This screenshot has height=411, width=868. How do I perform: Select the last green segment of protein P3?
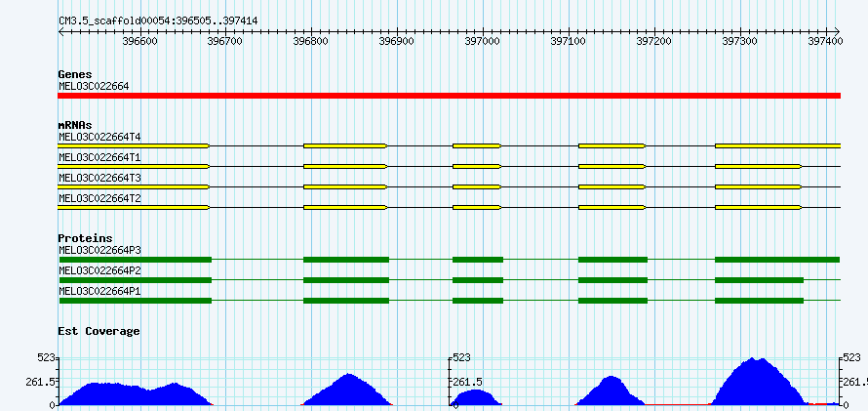click(x=777, y=260)
